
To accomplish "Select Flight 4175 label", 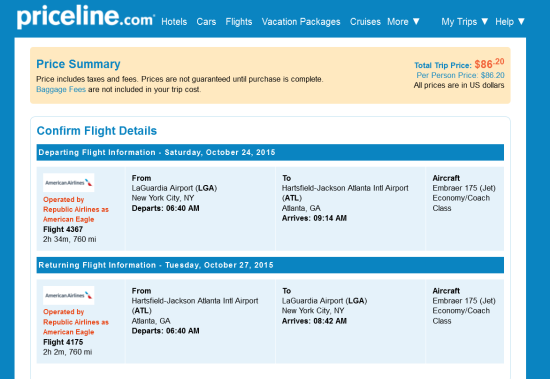I will point(63,342).
